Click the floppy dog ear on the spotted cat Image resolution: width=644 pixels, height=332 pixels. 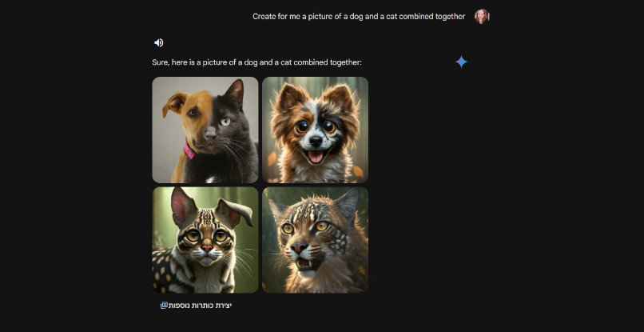[x=238, y=210]
